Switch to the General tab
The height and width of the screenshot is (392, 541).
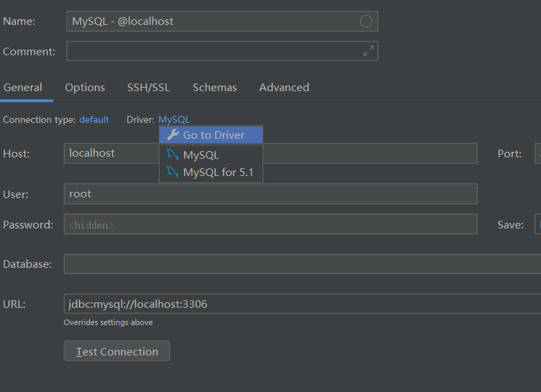tap(23, 88)
